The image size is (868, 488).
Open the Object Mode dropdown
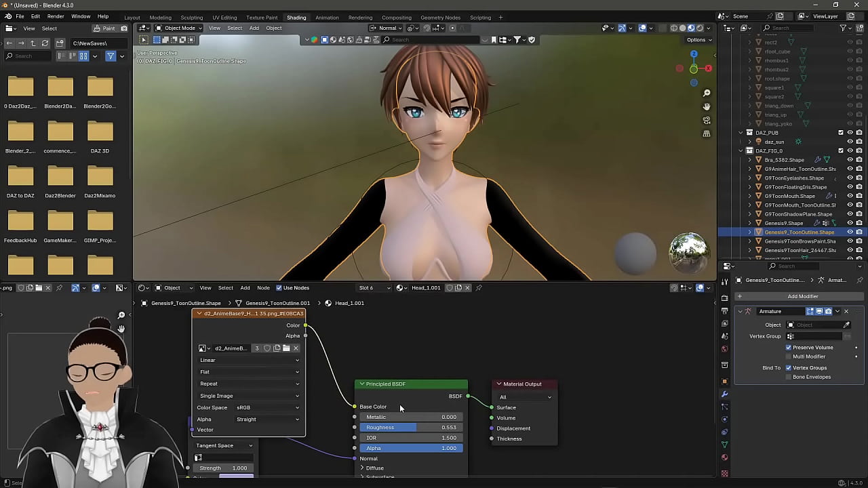pos(179,28)
